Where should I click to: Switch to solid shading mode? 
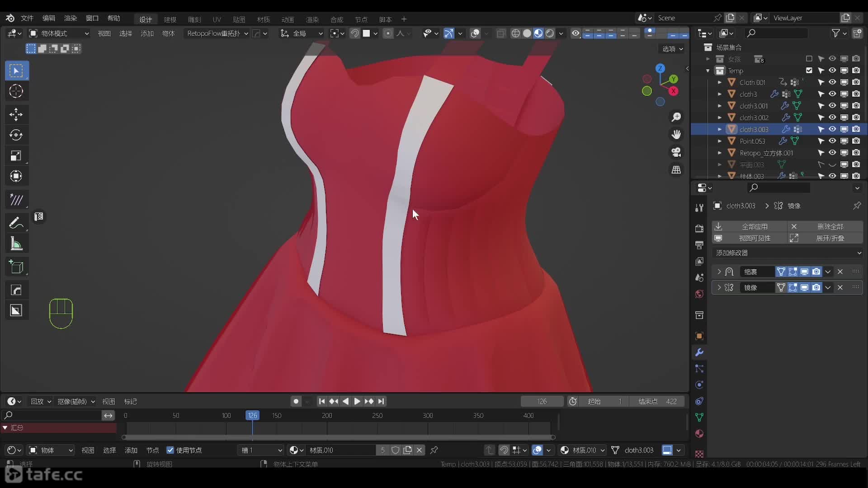(527, 33)
